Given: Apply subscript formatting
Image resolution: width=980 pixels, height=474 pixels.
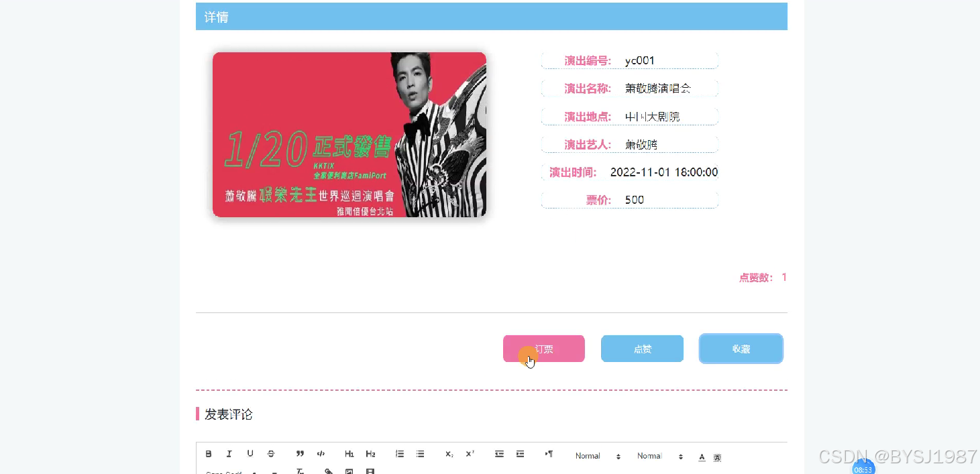Looking at the screenshot, I should [x=449, y=454].
